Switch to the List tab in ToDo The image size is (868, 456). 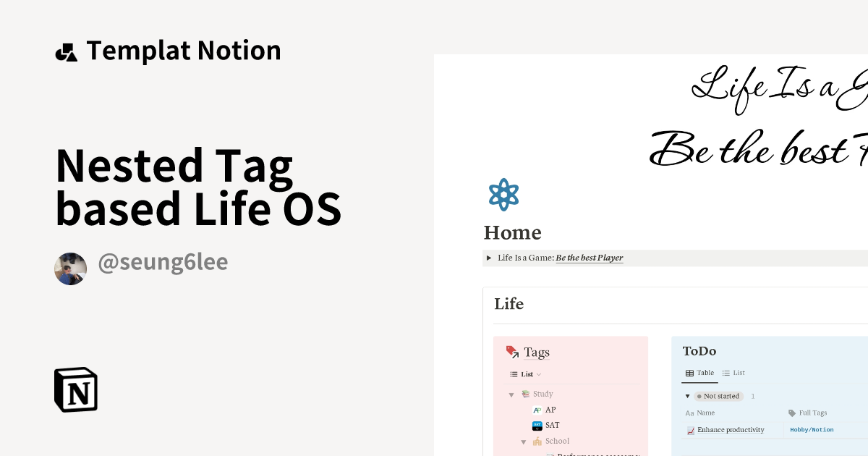point(733,373)
